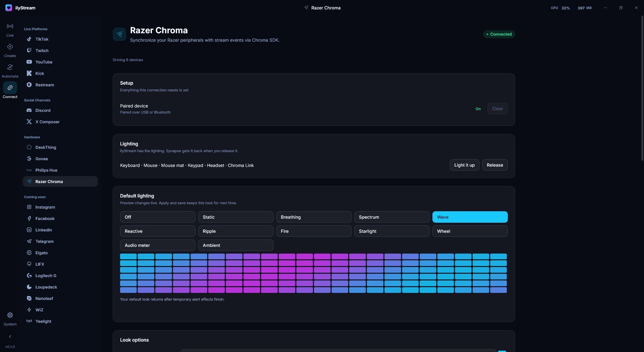Viewport: 644px width, 352px height.
Task: Open YouTube platform page
Action: (60, 62)
